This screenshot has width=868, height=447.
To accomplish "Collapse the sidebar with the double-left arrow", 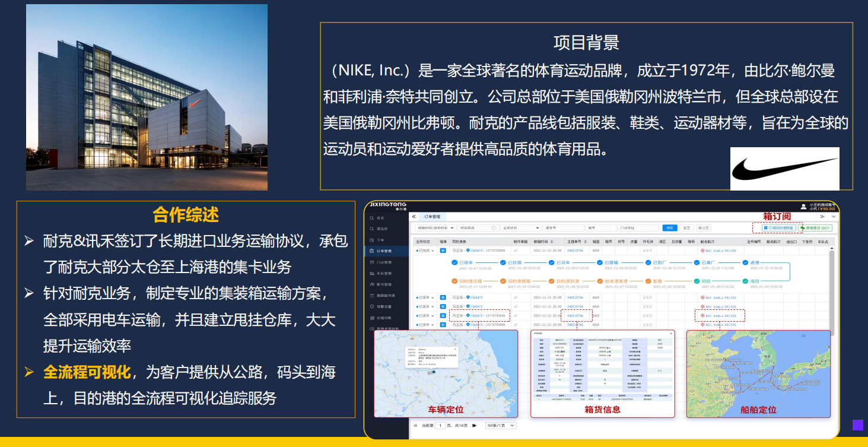I will coord(414,217).
